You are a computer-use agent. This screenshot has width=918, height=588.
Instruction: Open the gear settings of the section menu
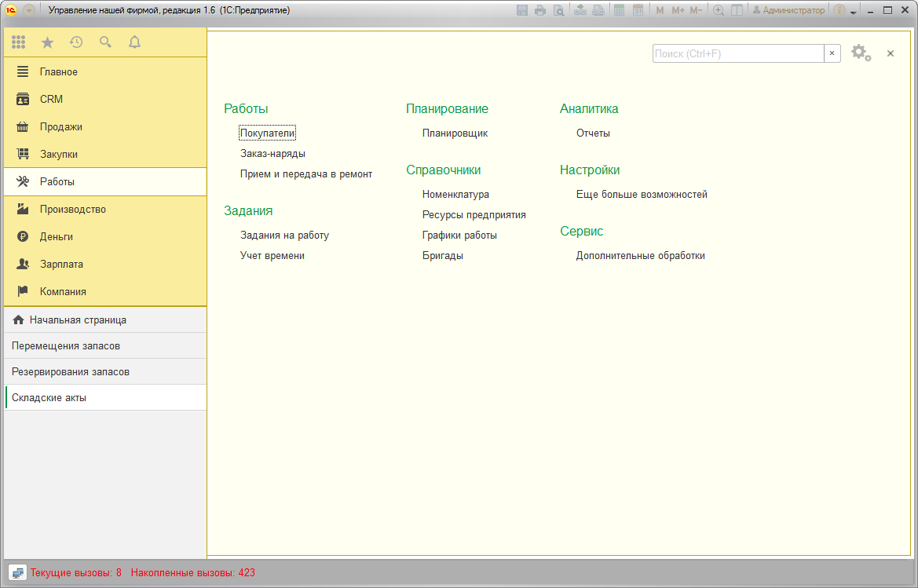[861, 53]
